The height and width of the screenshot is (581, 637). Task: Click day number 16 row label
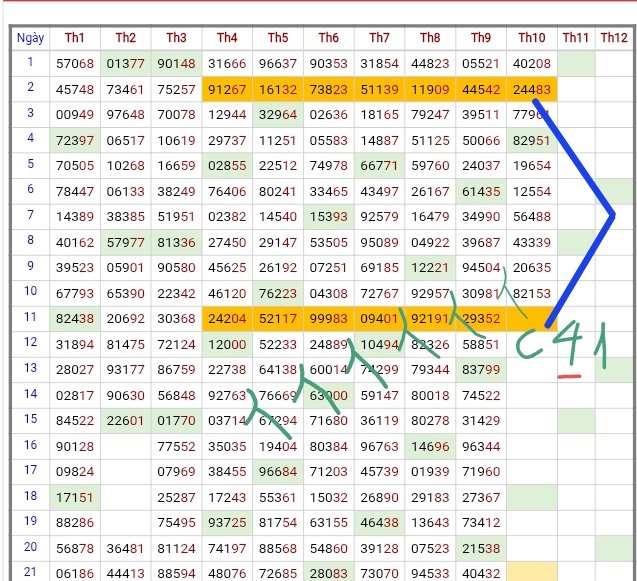(x=30, y=445)
